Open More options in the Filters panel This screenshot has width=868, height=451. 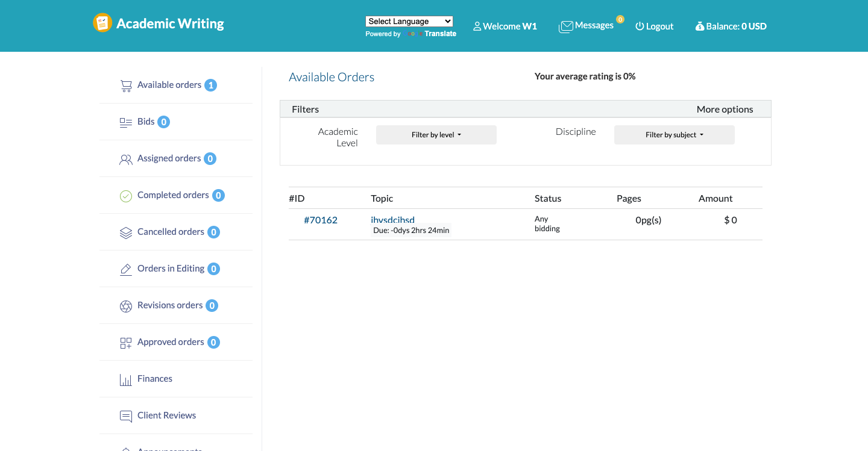click(x=725, y=109)
